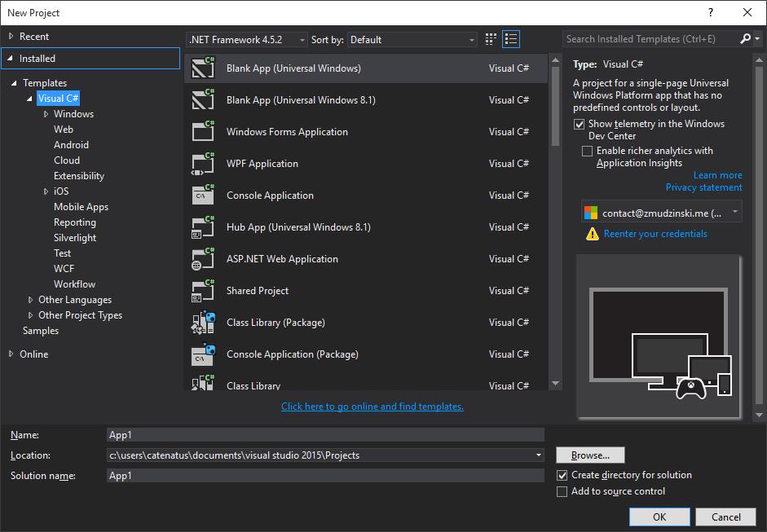Expand the Recent section
Screen dimensions: 767x532
[x=11, y=36]
